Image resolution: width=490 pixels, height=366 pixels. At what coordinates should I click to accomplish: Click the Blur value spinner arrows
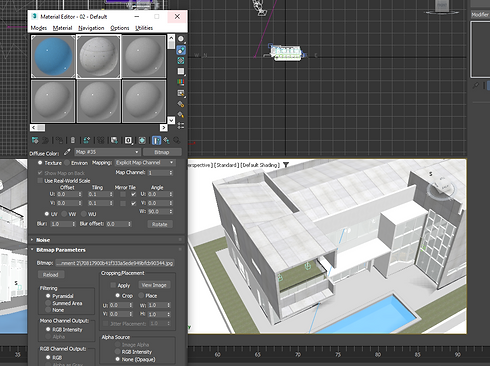click(74, 224)
